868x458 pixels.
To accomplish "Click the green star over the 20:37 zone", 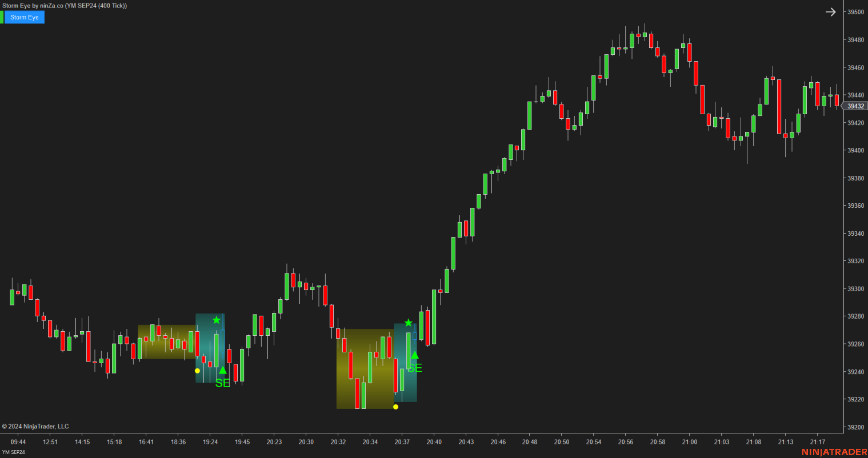I will 408,323.
